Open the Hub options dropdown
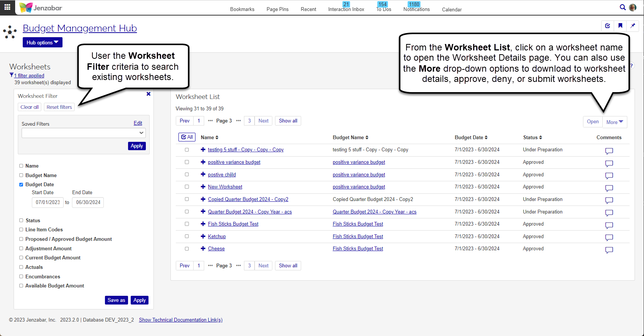 pos(42,42)
